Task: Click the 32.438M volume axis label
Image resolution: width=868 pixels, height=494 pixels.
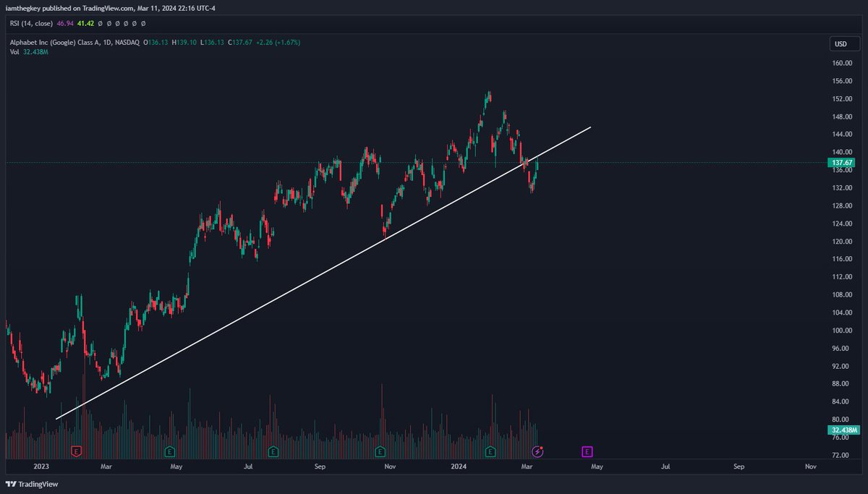Action: 842,430
